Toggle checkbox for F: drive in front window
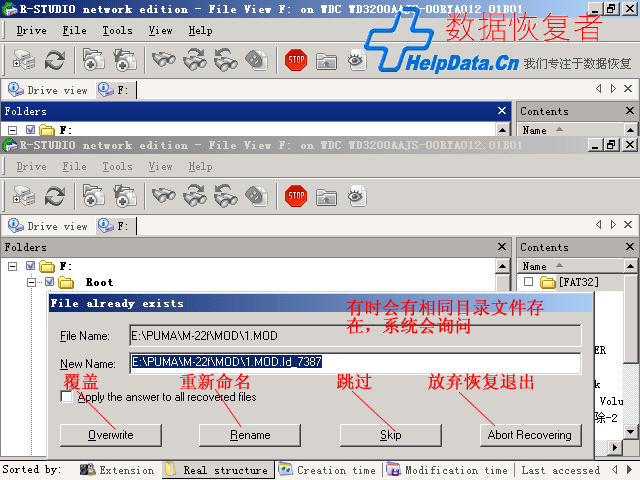 [30, 266]
